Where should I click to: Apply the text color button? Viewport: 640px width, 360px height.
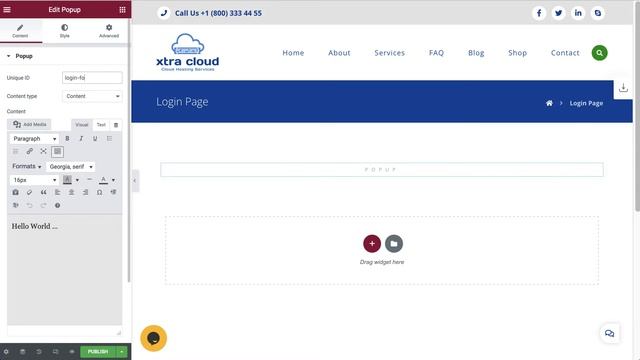103,180
